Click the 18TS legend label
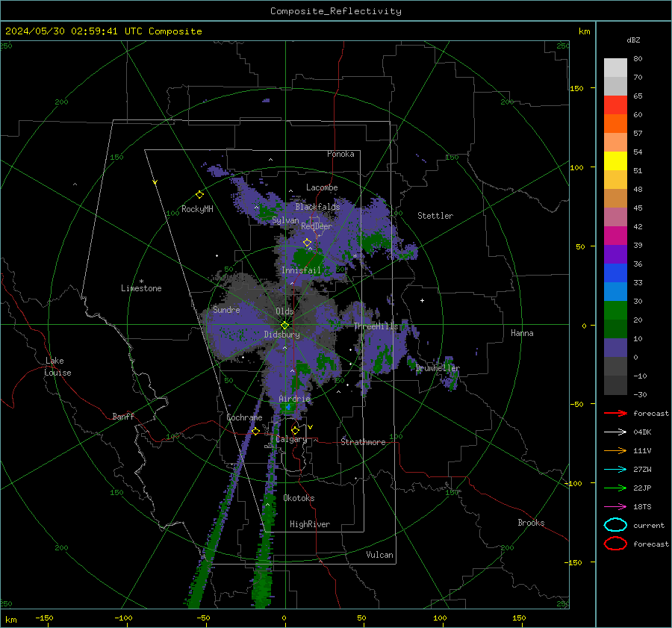This screenshot has height=628, width=672. [x=642, y=507]
